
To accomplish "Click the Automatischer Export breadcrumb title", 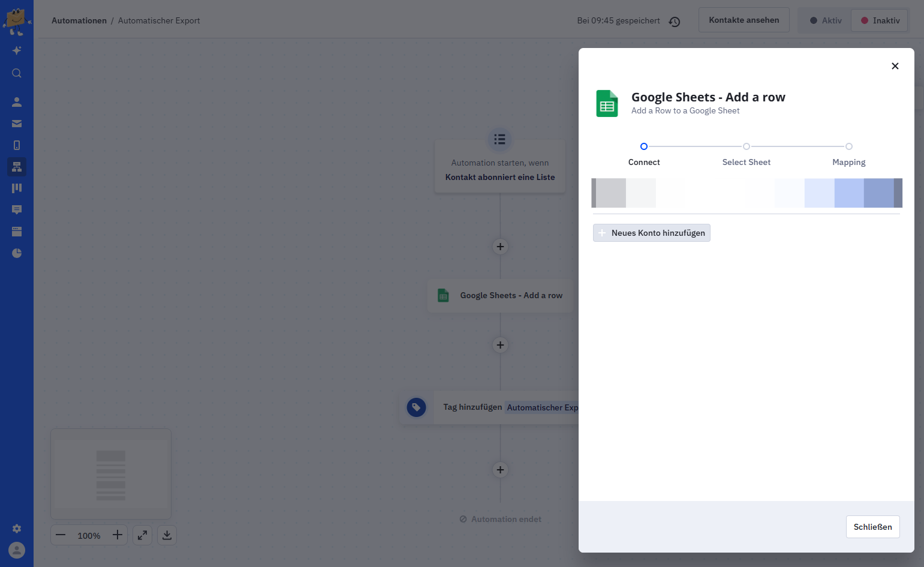I will coord(159,20).
